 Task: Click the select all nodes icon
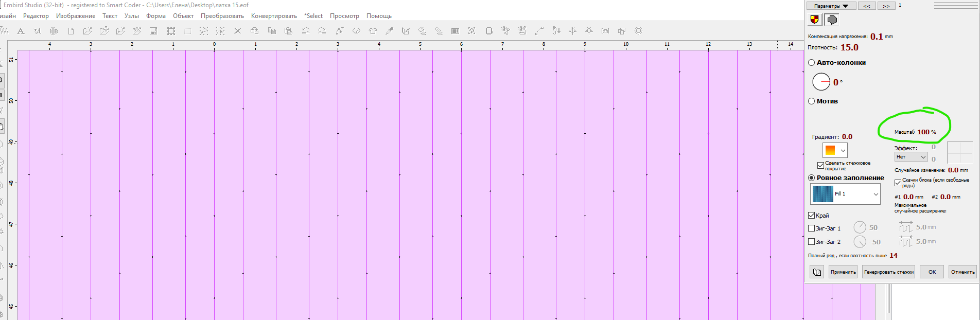(x=171, y=31)
